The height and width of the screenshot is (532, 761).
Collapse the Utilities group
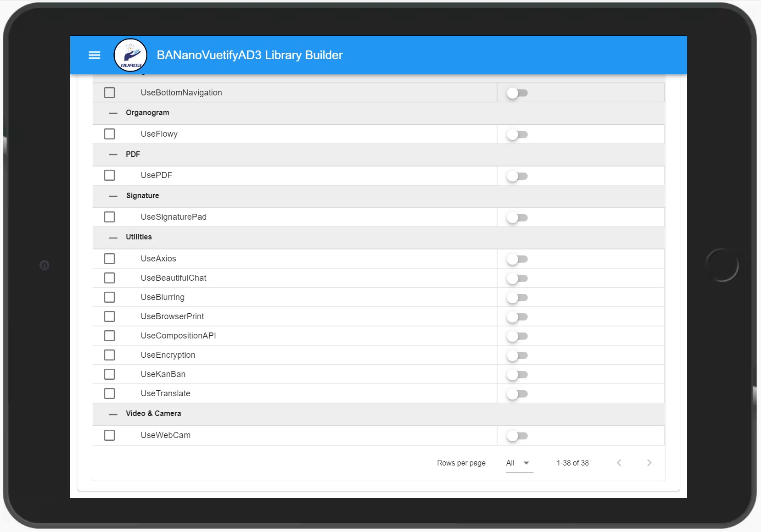click(x=113, y=238)
